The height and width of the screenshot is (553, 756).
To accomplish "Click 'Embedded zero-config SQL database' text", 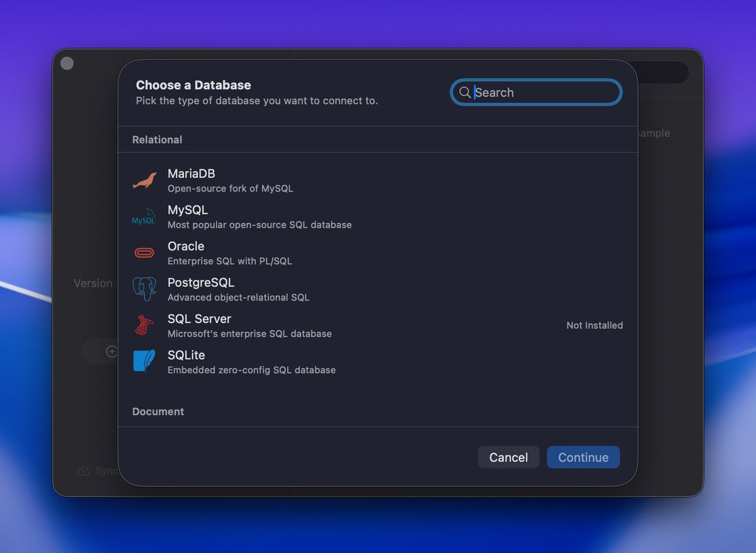I will (x=251, y=370).
